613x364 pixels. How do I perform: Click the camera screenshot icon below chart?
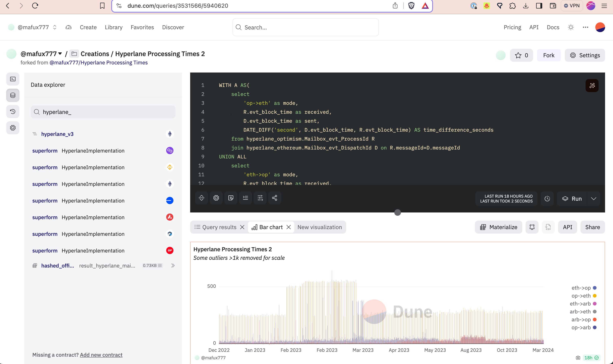click(x=578, y=358)
